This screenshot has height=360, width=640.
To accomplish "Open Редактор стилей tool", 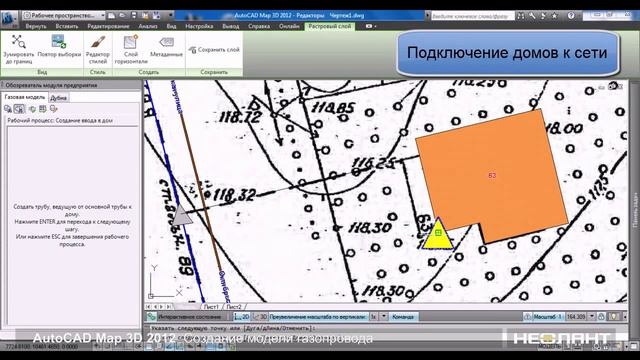I will 98,49.
